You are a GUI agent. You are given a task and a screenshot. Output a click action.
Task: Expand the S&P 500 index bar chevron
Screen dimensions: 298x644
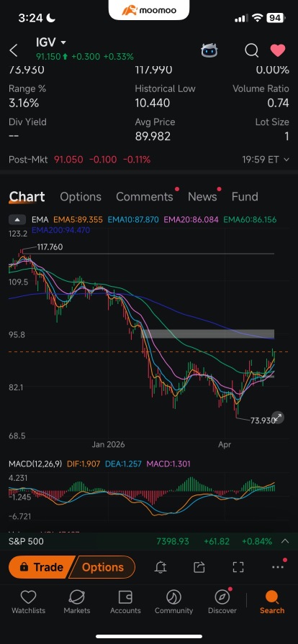click(x=285, y=541)
